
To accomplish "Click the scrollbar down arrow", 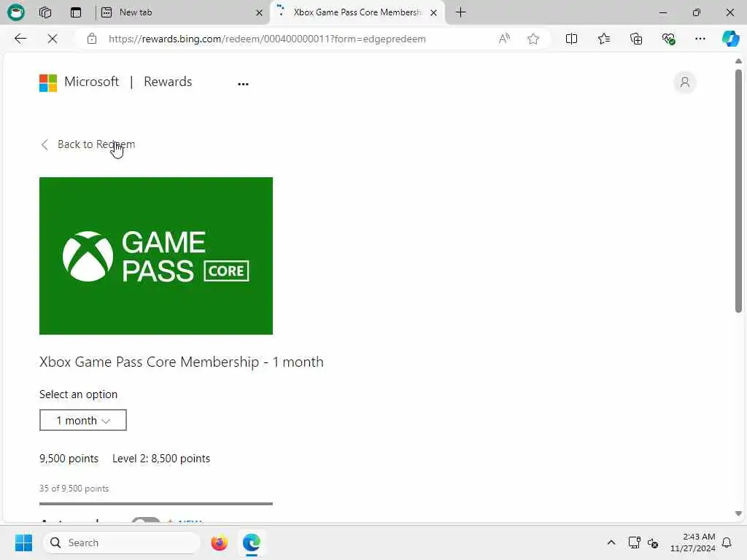I will coord(738,513).
